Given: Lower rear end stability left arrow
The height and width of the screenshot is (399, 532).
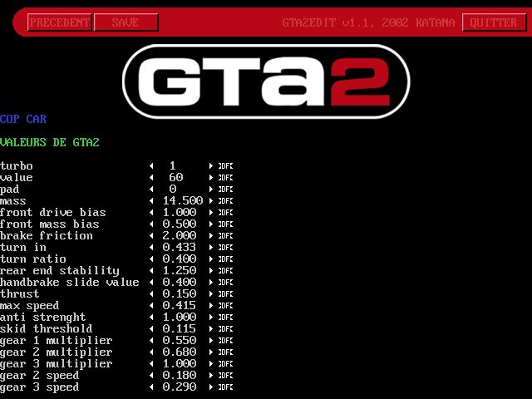Looking at the screenshot, I should [151, 270].
